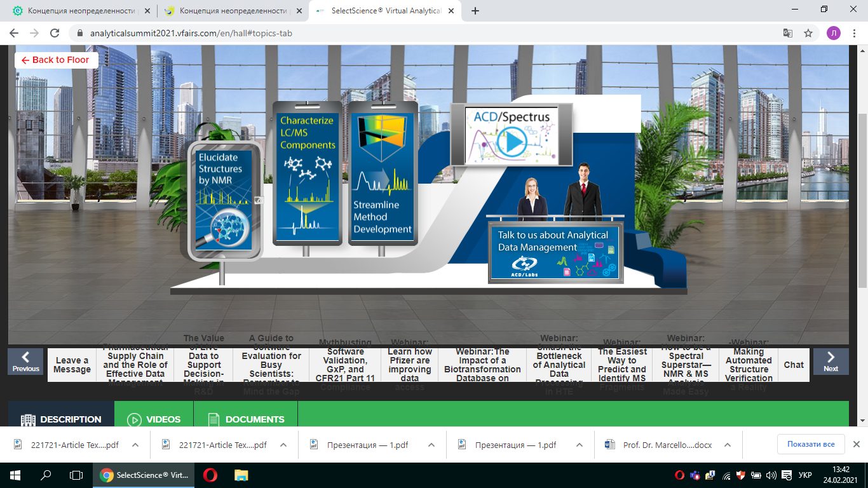Open a new browser tab

pyautogui.click(x=475, y=11)
